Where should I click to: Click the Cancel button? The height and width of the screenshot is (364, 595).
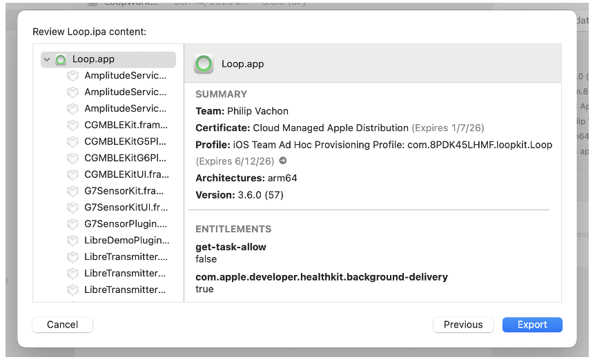63,325
